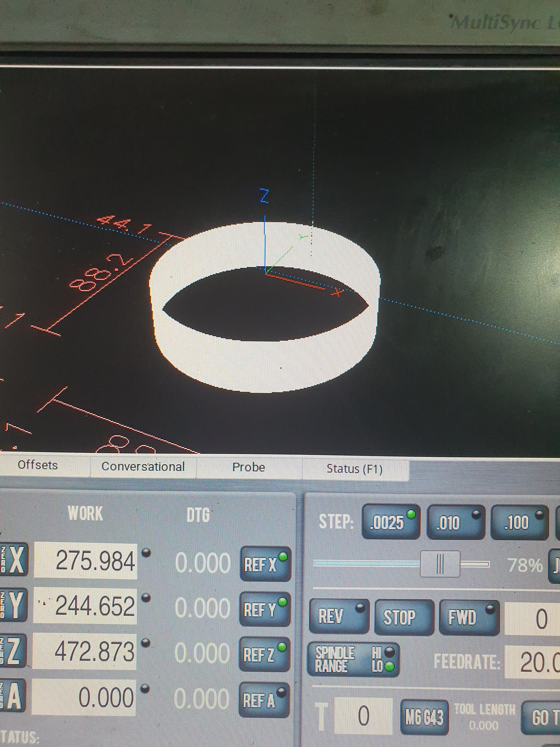Switch to the Conversational tab
Image resolution: width=560 pixels, height=747 pixels.
point(143,466)
